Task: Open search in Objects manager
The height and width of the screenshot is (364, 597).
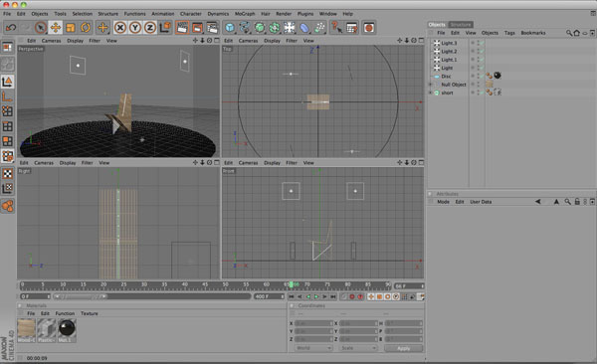Action: (569, 33)
